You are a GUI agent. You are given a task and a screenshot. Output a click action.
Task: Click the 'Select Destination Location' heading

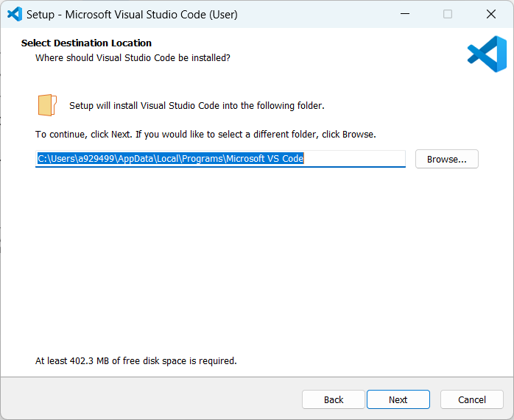[86, 43]
